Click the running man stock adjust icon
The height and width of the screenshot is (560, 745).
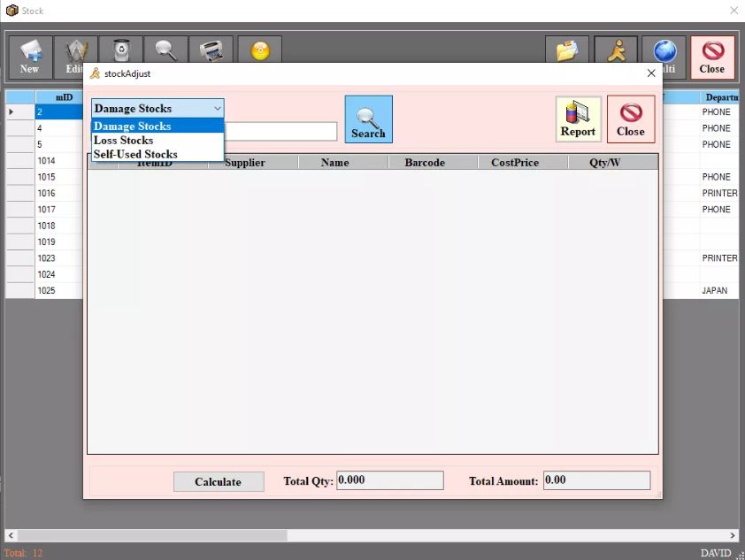tap(616, 50)
